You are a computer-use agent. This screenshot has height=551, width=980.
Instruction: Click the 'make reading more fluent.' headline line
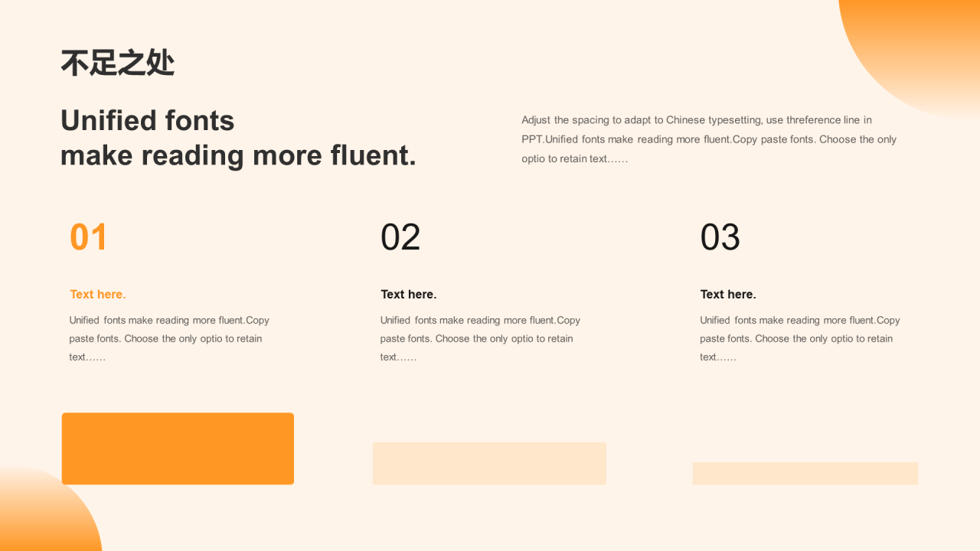238,155
